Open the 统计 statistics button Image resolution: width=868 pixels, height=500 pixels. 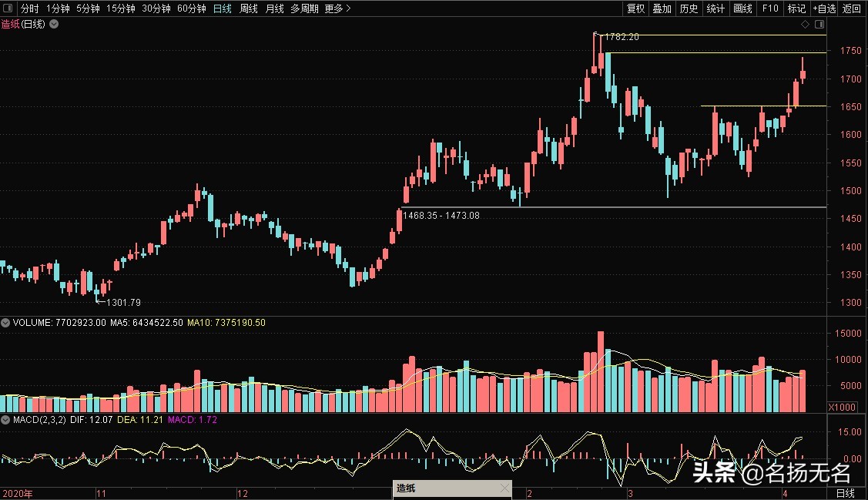[x=716, y=8]
